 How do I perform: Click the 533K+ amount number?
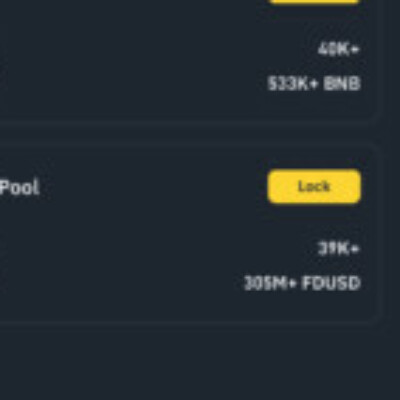click(292, 83)
